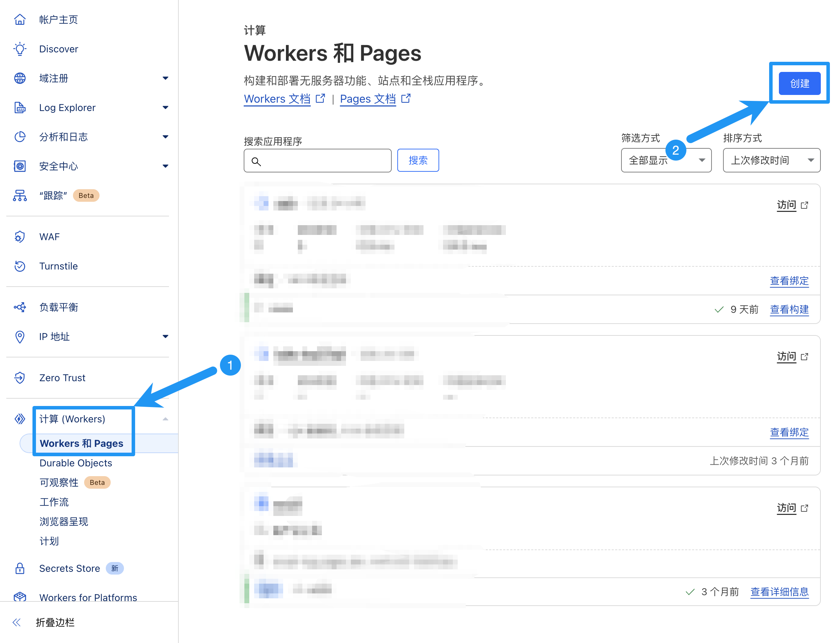Open 计划 in the sidebar
Screen dimensions: 840x643
(49, 541)
